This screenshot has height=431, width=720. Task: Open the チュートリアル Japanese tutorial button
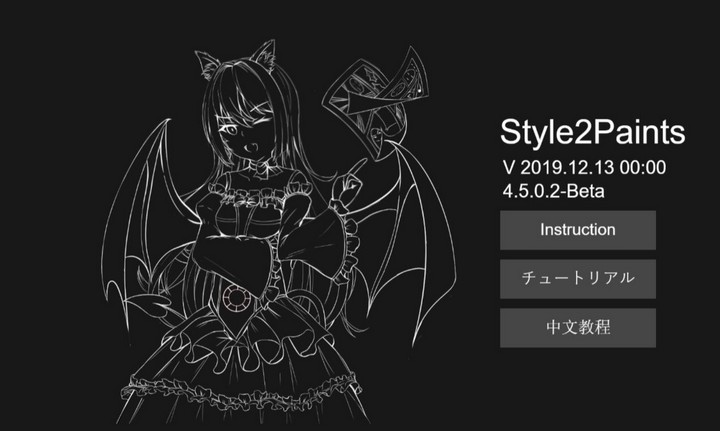click(578, 279)
